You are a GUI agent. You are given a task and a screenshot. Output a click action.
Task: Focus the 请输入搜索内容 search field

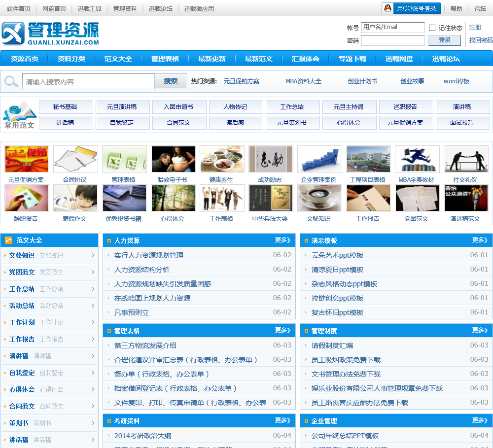click(x=88, y=81)
